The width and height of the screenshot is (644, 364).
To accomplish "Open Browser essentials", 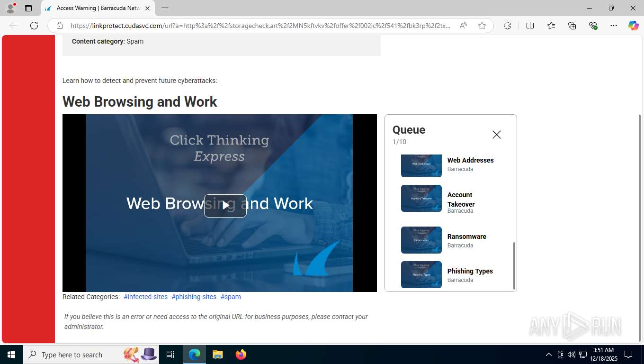I will click(x=593, y=26).
